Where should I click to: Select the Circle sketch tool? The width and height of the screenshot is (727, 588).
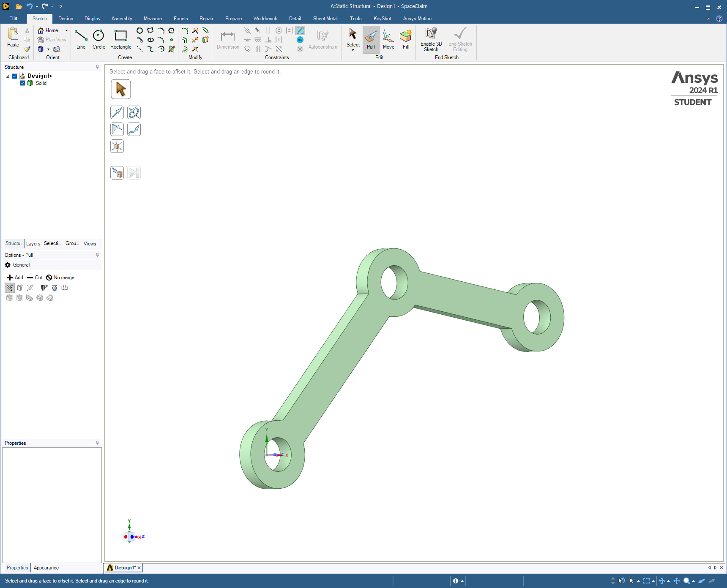click(x=98, y=39)
